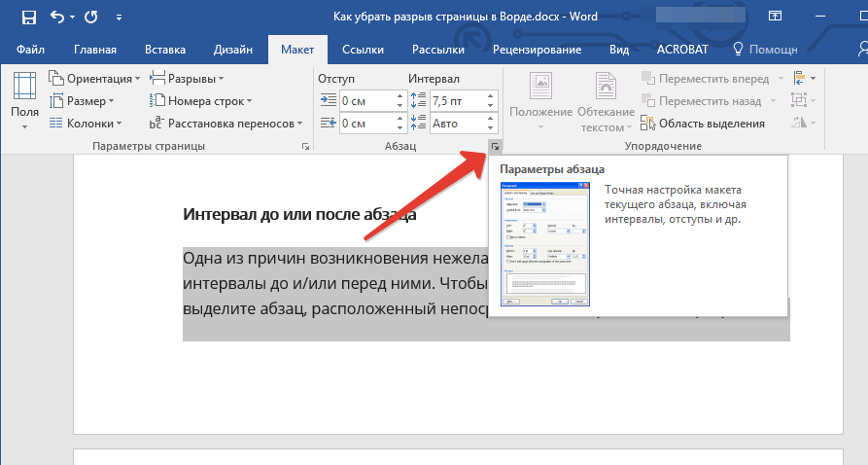The image size is (868, 465).
Task: Undo last action in Quick Access toolbar
Action: click(x=57, y=18)
